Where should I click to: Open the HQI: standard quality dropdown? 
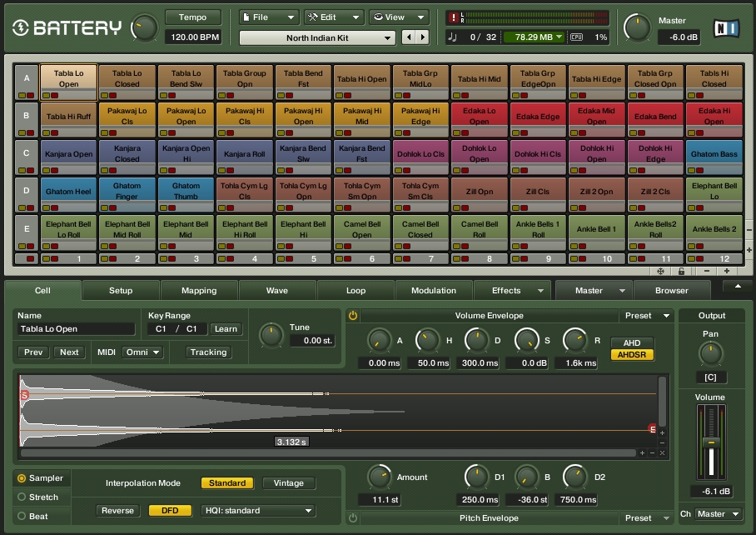pos(258,510)
